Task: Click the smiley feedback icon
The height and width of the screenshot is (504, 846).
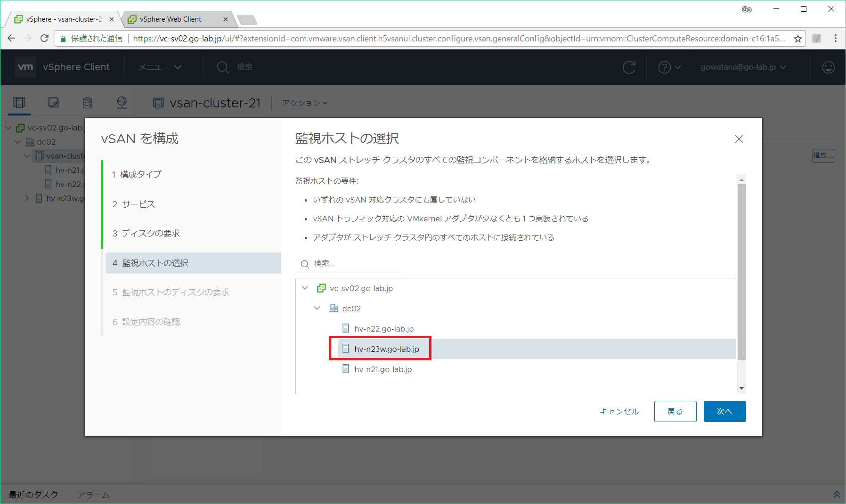Action: point(828,67)
